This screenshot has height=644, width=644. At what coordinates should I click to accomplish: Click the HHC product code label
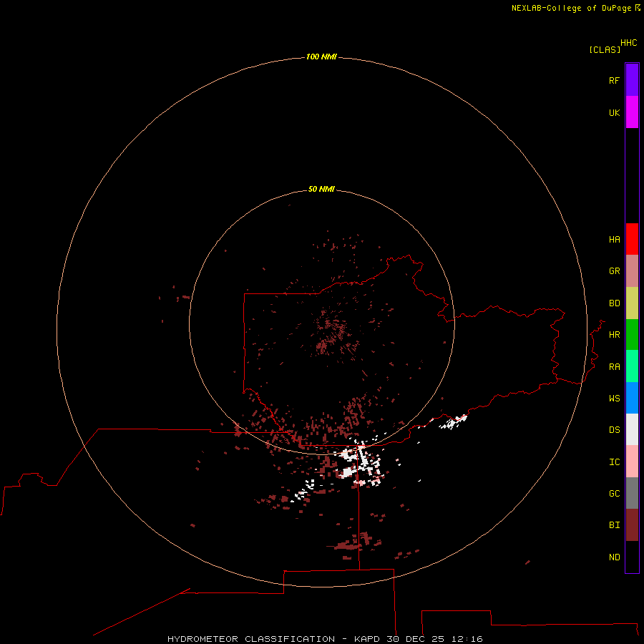pos(629,42)
